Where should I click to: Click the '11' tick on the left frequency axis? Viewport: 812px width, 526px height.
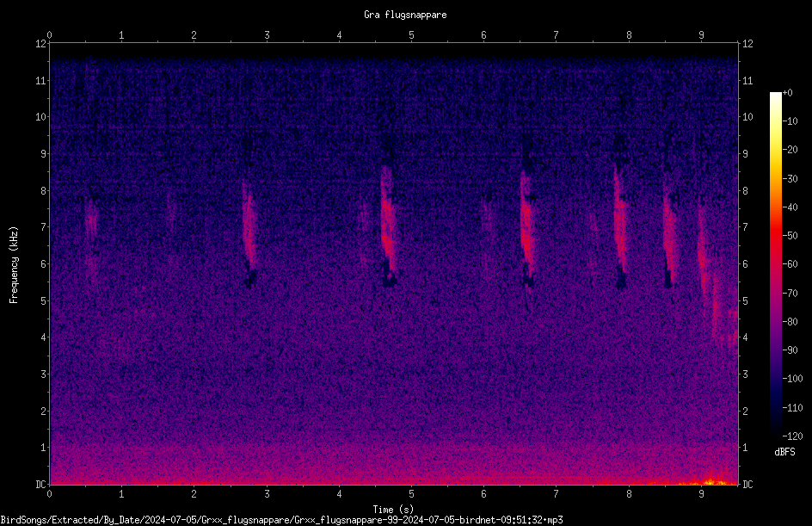40,80
